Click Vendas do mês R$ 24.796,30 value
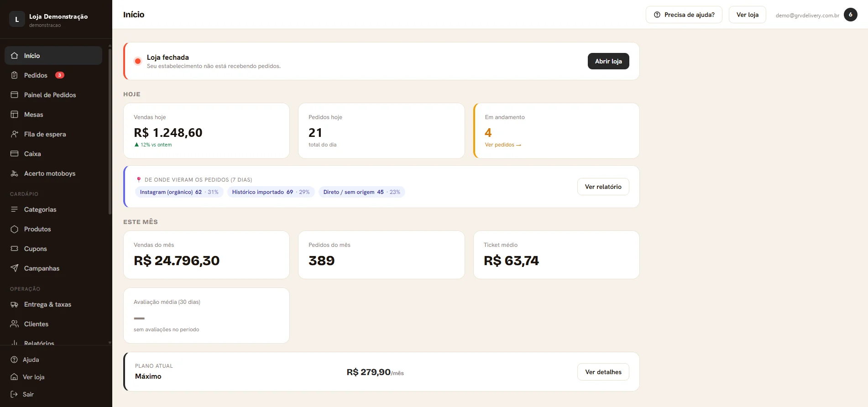The image size is (868, 407). 177,261
